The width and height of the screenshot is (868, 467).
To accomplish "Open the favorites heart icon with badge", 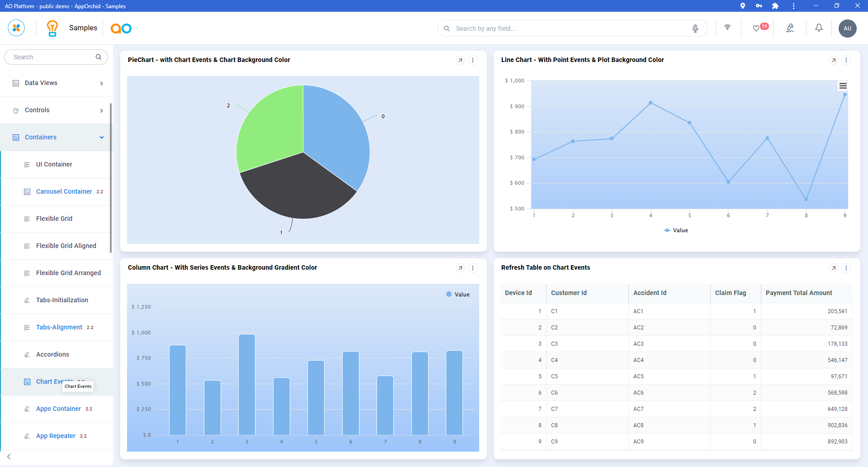I will (756, 28).
